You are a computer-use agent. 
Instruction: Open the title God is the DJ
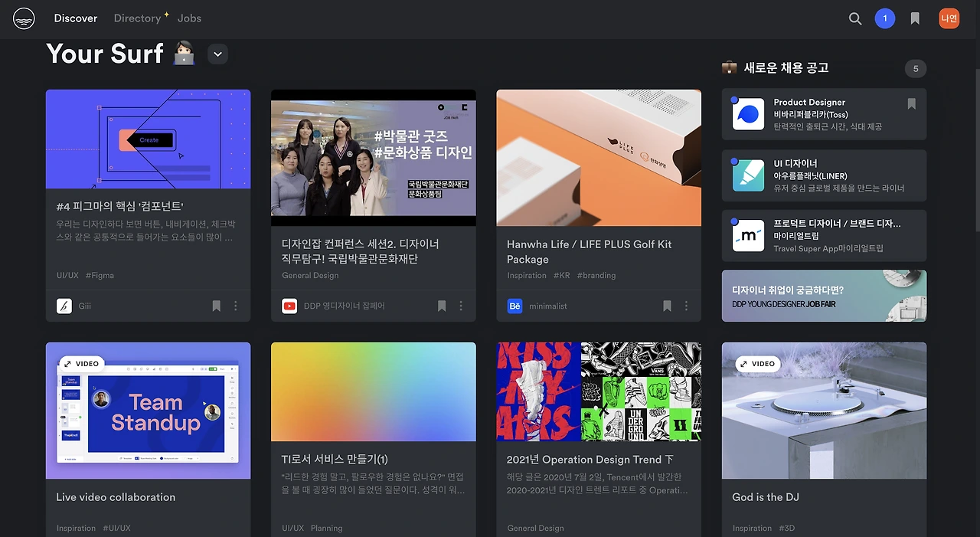(766, 497)
